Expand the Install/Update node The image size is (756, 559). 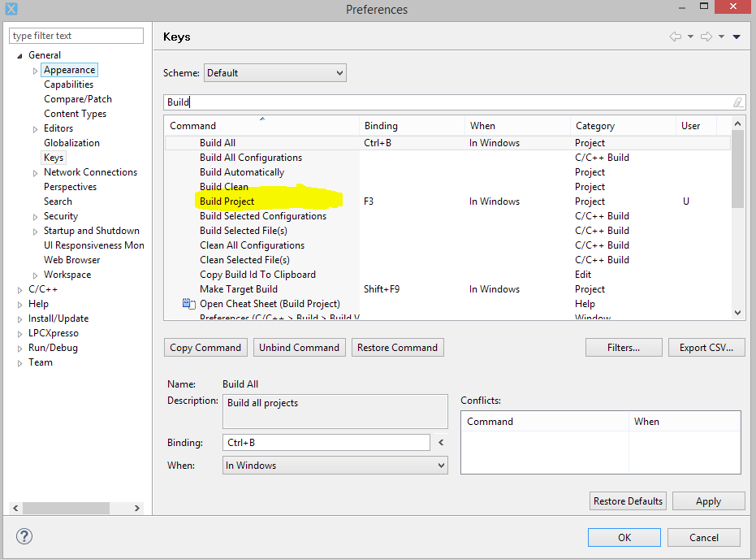click(19, 319)
